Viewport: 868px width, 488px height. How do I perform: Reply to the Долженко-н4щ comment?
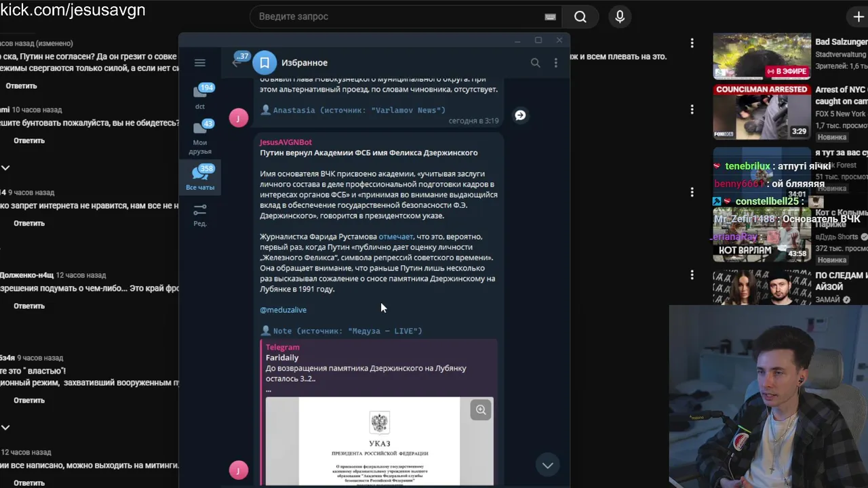29,306
